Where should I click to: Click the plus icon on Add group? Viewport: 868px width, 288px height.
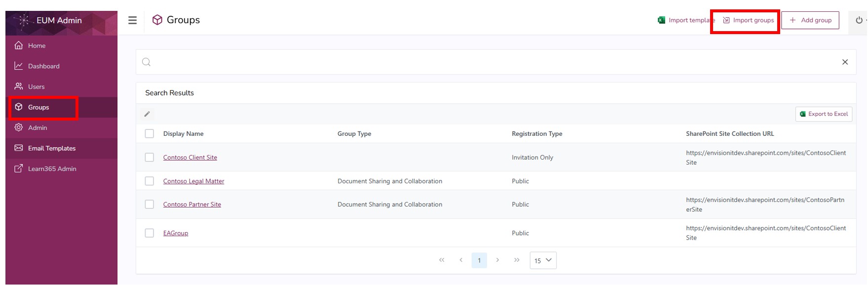point(793,20)
